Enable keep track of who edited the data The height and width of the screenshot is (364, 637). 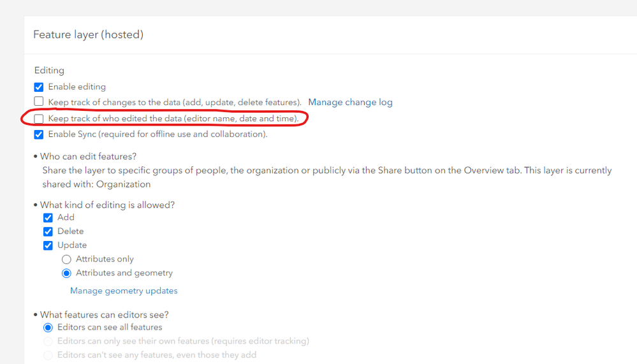pos(39,119)
